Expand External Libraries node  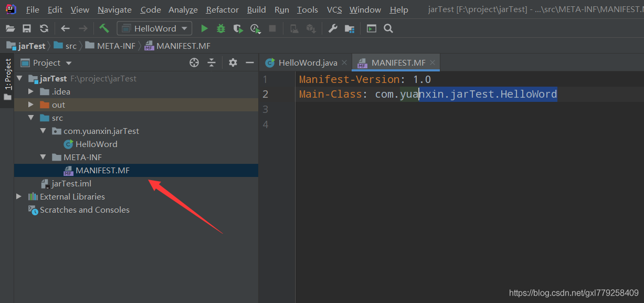click(x=19, y=197)
